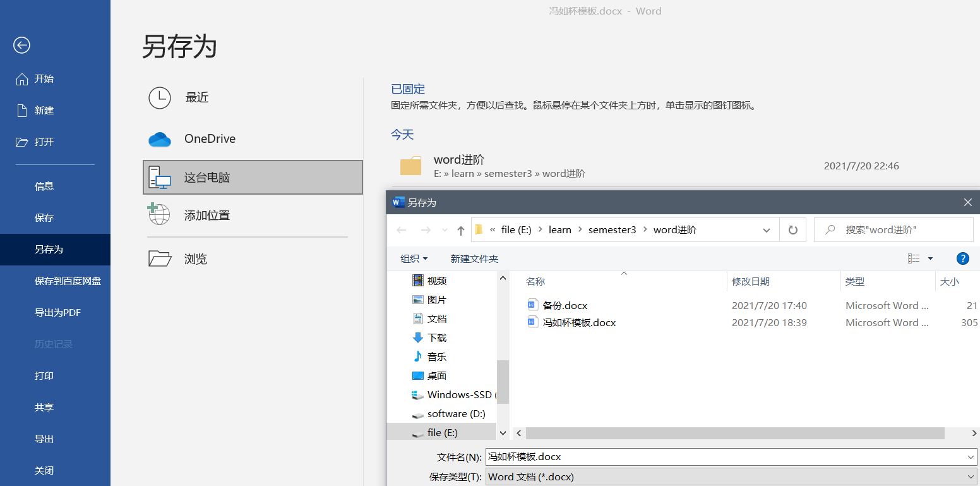Select 文档 in navigation tree

click(x=437, y=319)
